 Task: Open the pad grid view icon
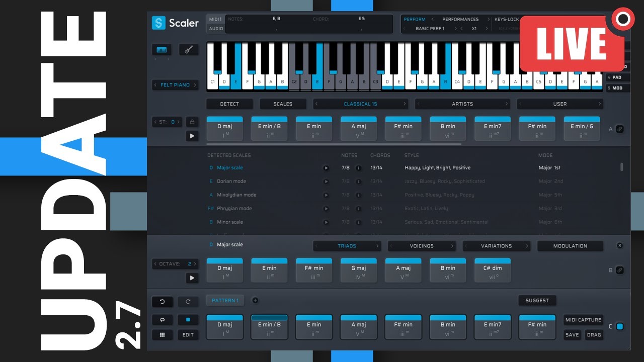click(162, 335)
